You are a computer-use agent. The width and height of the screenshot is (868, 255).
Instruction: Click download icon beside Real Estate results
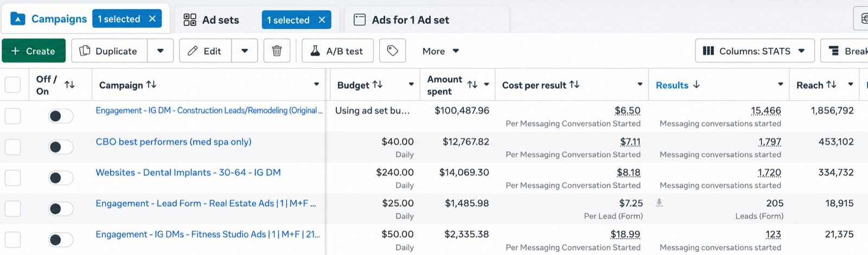tap(659, 203)
